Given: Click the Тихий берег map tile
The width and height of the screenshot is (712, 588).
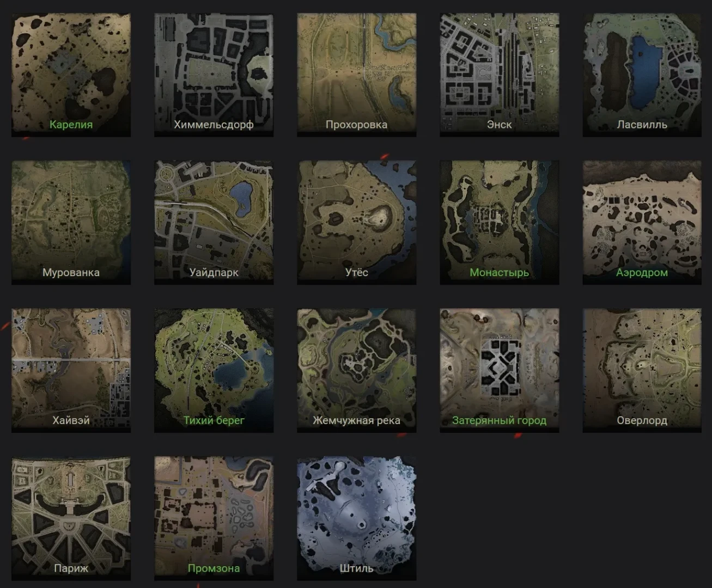Looking at the screenshot, I should point(214,370).
